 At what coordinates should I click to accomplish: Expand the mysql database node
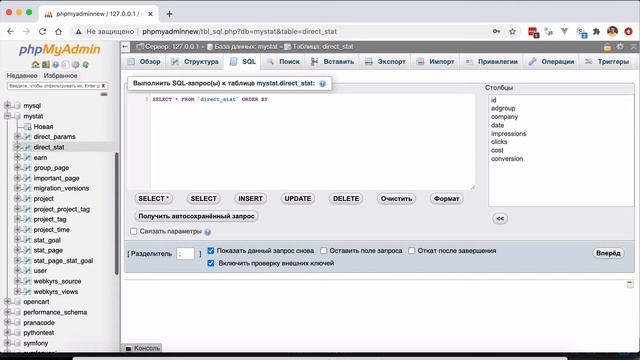click(x=7, y=106)
